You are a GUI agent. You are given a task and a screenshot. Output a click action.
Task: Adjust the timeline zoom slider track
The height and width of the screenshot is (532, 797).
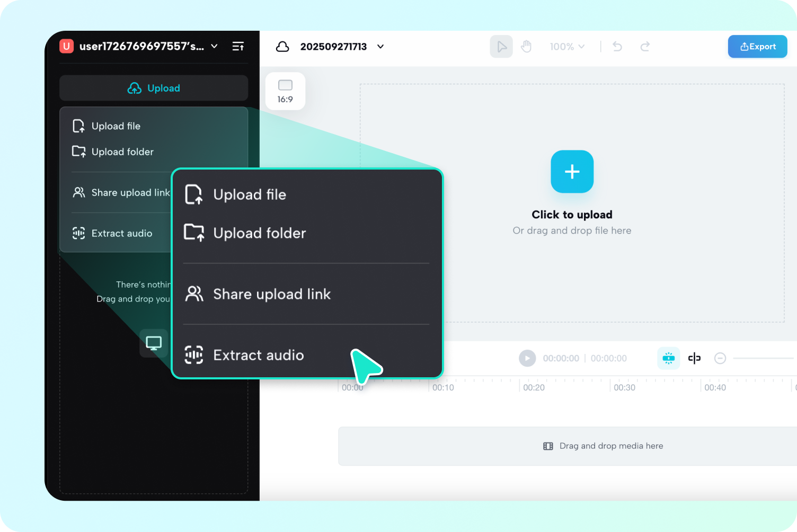click(x=764, y=358)
